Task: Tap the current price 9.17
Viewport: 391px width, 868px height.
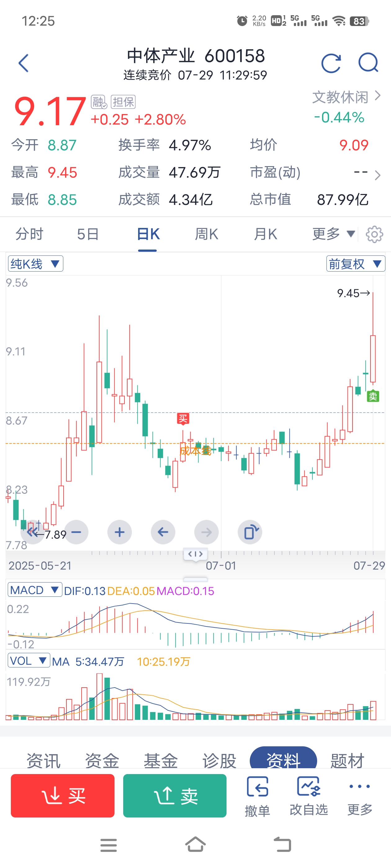Action: [50, 111]
